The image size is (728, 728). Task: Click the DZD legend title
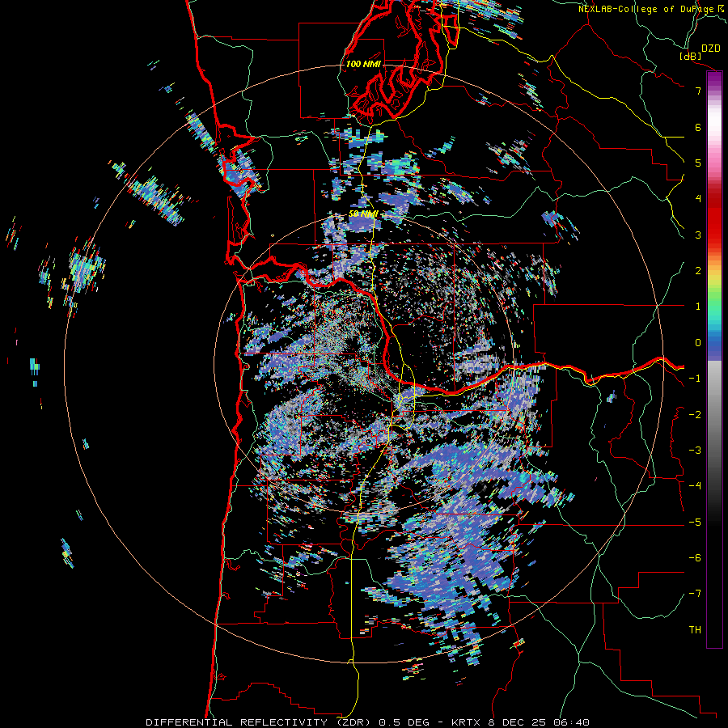point(711,49)
